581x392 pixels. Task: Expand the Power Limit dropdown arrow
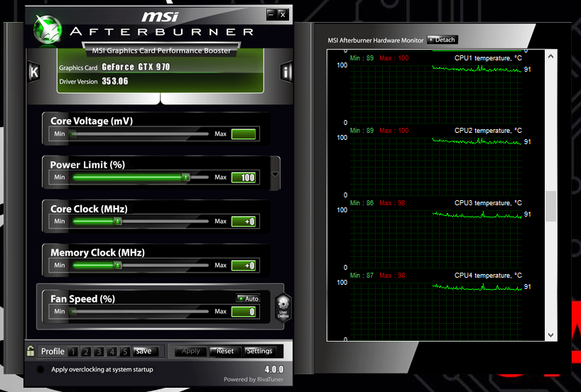coord(275,174)
